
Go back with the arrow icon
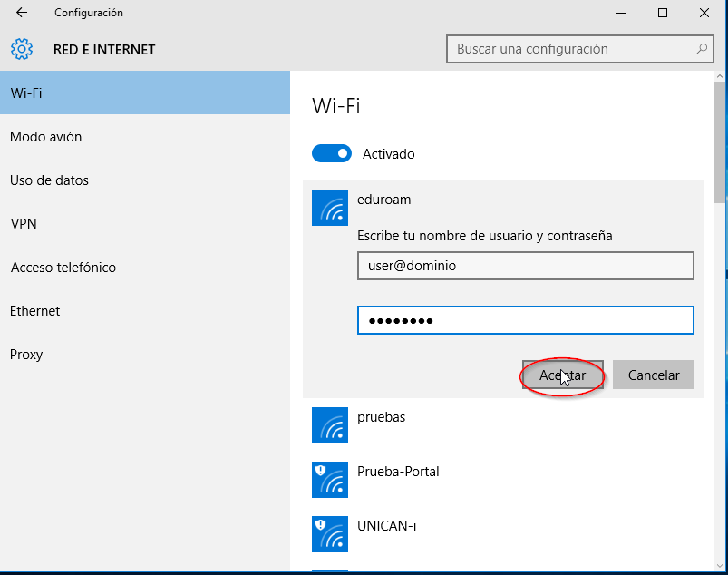tap(22, 13)
